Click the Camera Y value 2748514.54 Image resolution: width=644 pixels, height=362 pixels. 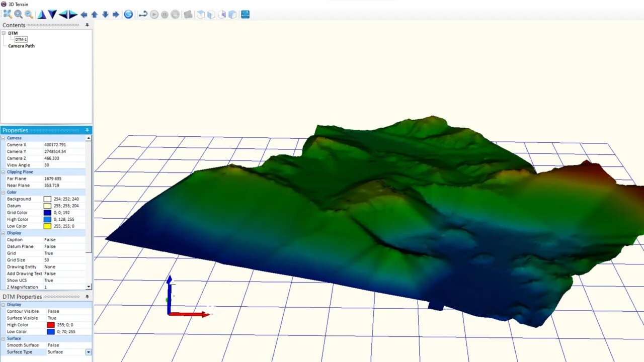(55, 151)
